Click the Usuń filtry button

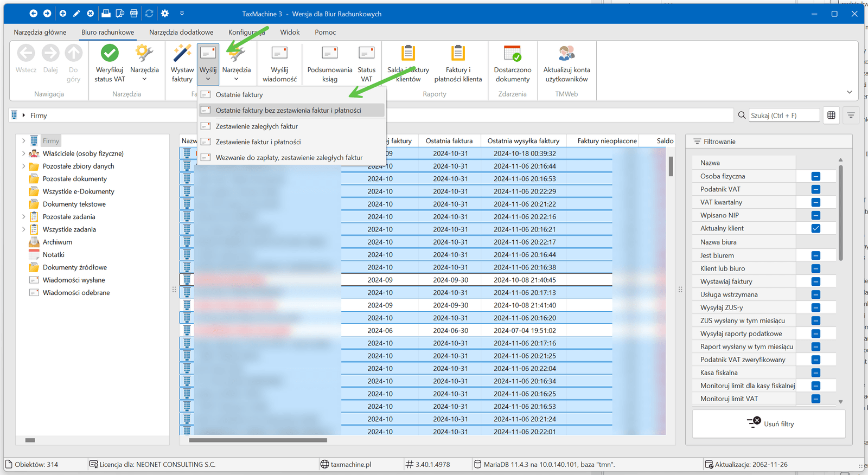coord(769,423)
